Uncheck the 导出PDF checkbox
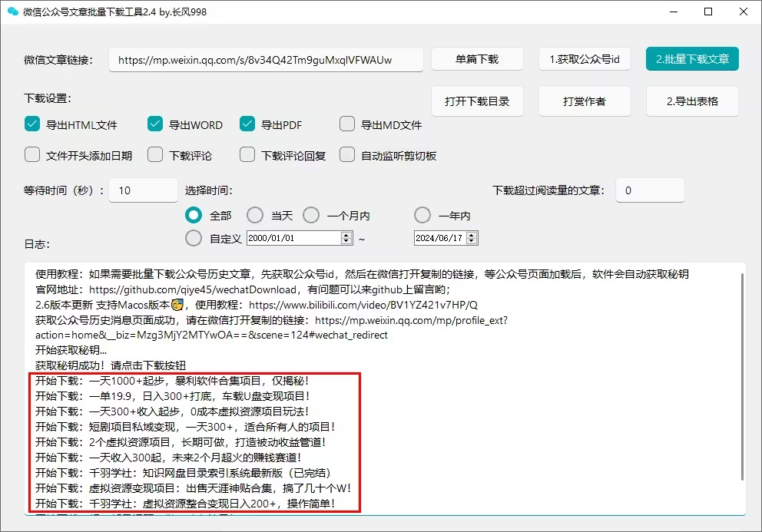This screenshot has height=532, width=762. coord(247,124)
